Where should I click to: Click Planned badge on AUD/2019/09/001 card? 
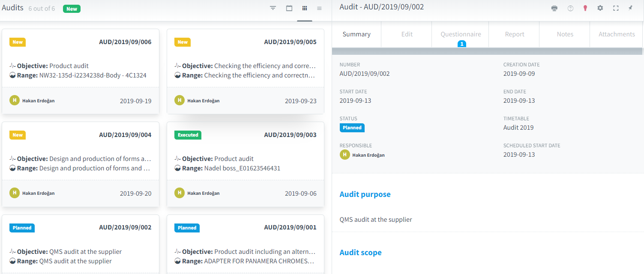coord(187,228)
